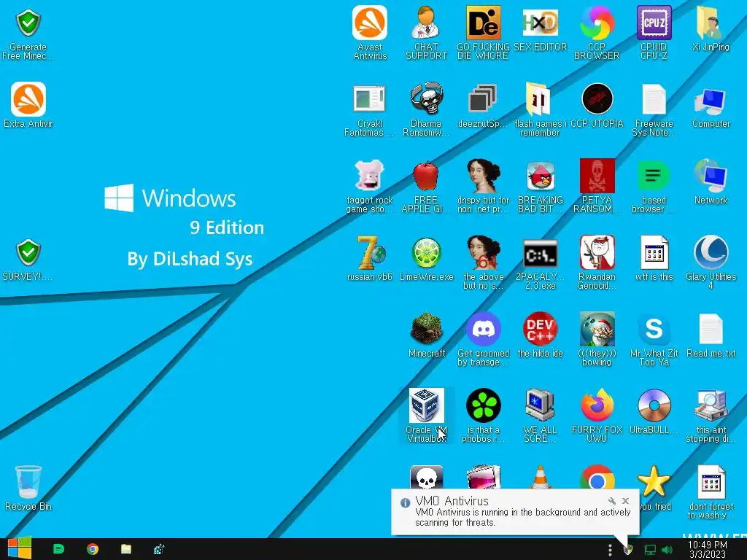Viewport: 747px width, 560px height.
Task: Open the 2PACALY 2.3.exe console icon
Action: [540, 262]
